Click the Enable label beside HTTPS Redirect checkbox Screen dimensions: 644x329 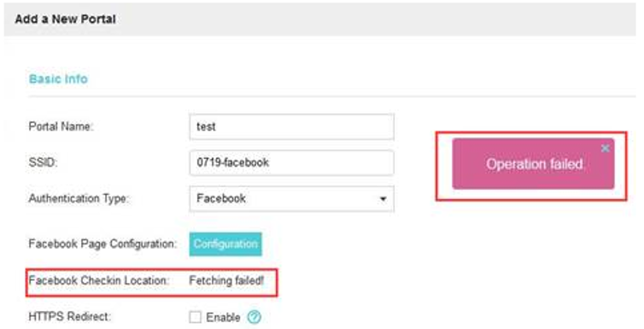[x=223, y=318]
